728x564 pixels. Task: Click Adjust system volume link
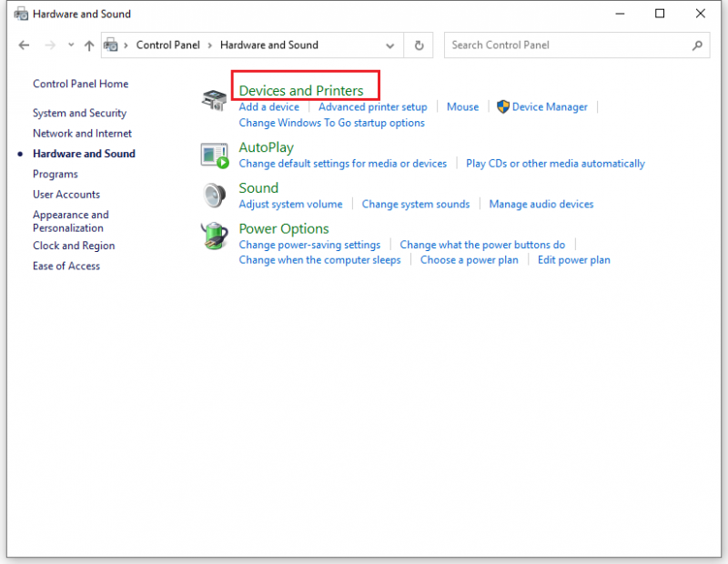(290, 205)
